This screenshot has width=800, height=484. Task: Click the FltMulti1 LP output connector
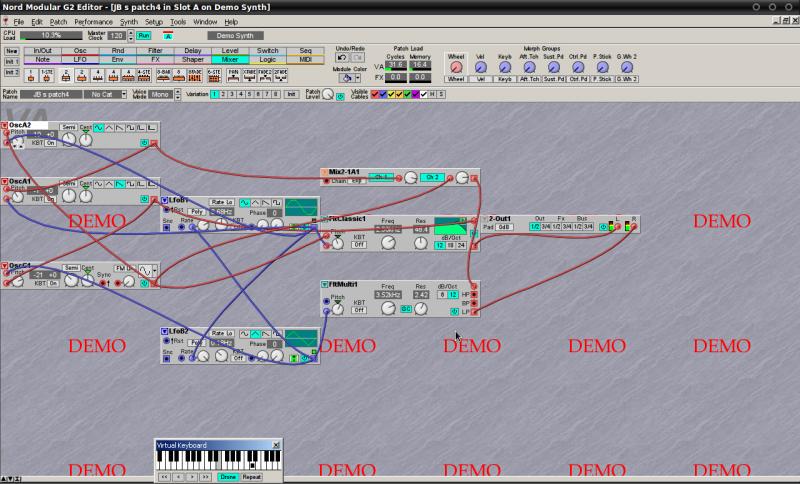click(474, 311)
